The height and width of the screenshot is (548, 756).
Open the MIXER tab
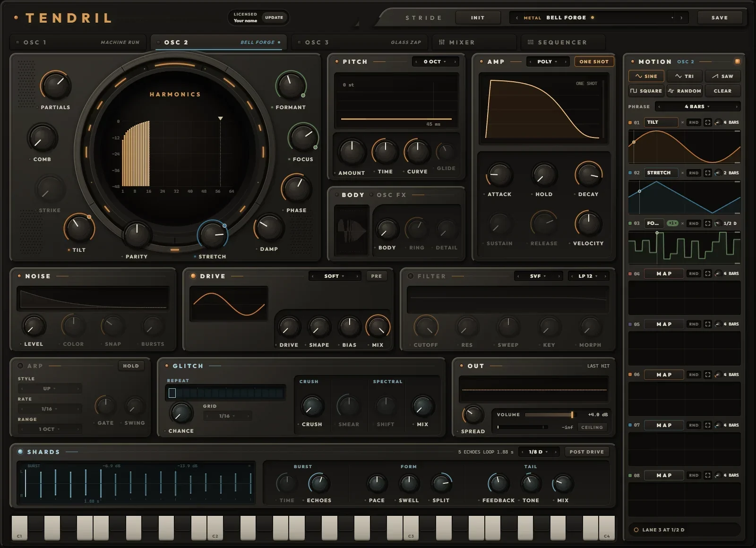474,43
